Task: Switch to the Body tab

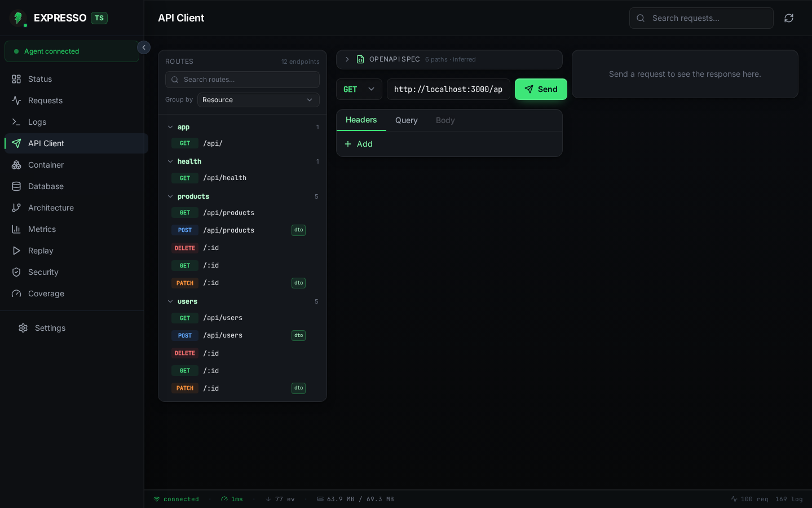Action: (445, 120)
